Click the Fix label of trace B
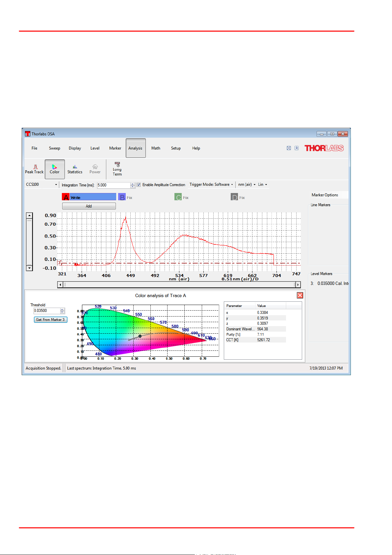The width and height of the screenshot is (392, 555). (130, 198)
